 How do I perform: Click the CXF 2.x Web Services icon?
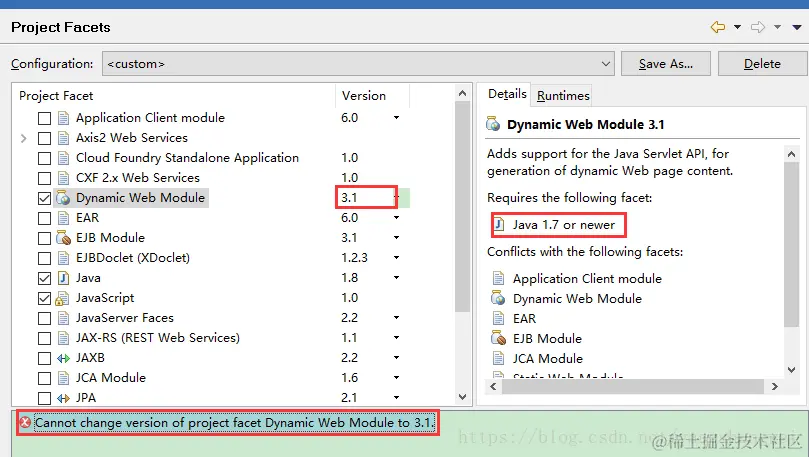click(63, 178)
